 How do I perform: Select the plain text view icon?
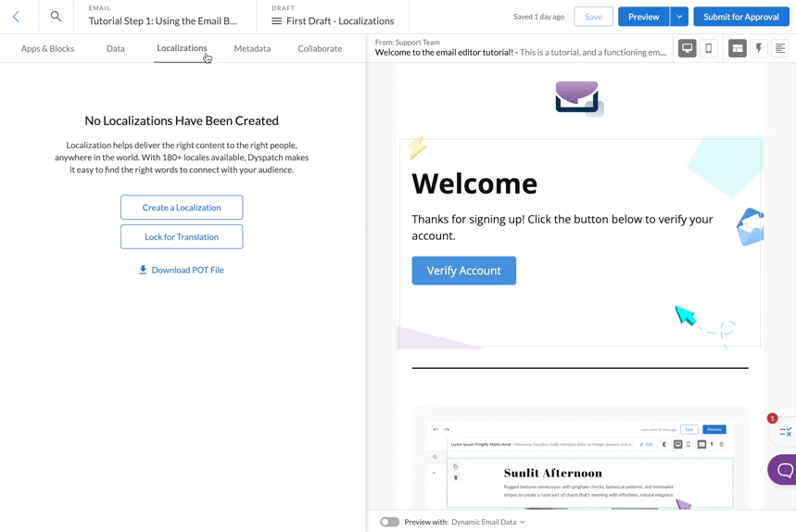pos(780,48)
